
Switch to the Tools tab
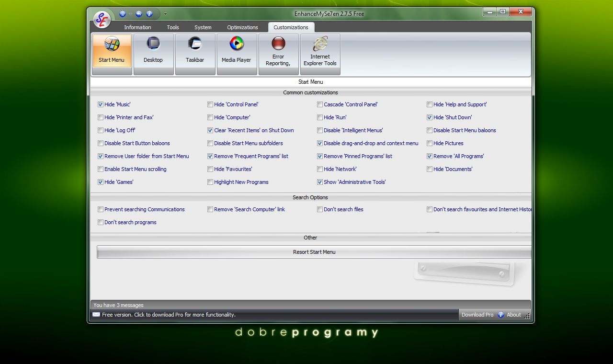173,27
